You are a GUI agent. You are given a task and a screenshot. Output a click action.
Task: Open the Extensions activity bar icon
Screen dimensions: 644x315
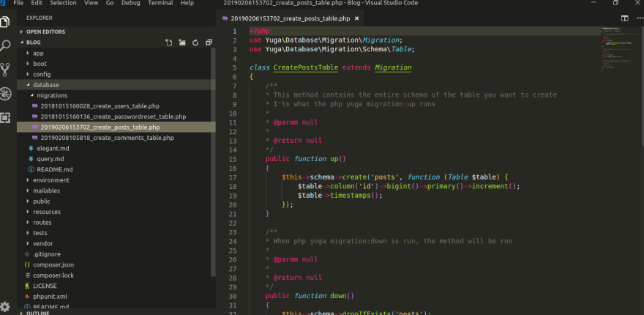coord(5,118)
